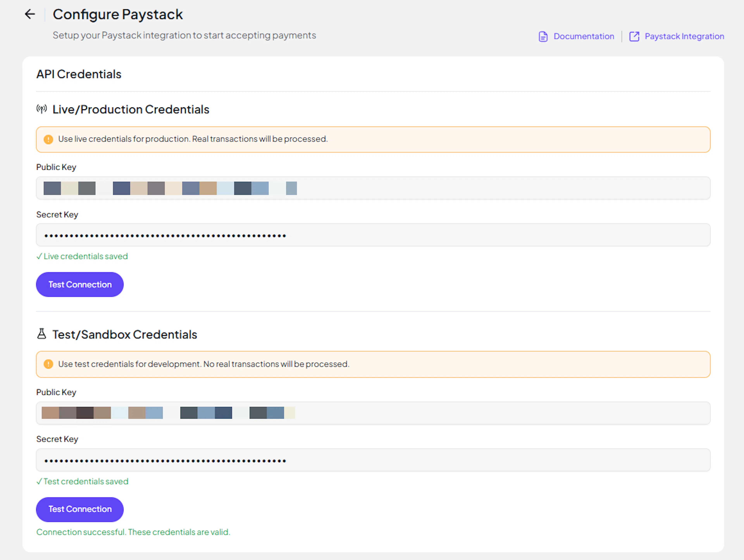Click the test credentials warning alert icon
The image size is (744, 560).
tap(48, 364)
